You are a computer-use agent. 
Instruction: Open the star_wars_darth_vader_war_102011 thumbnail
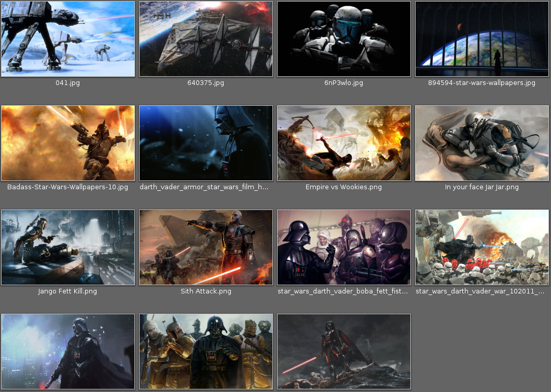pos(482,247)
